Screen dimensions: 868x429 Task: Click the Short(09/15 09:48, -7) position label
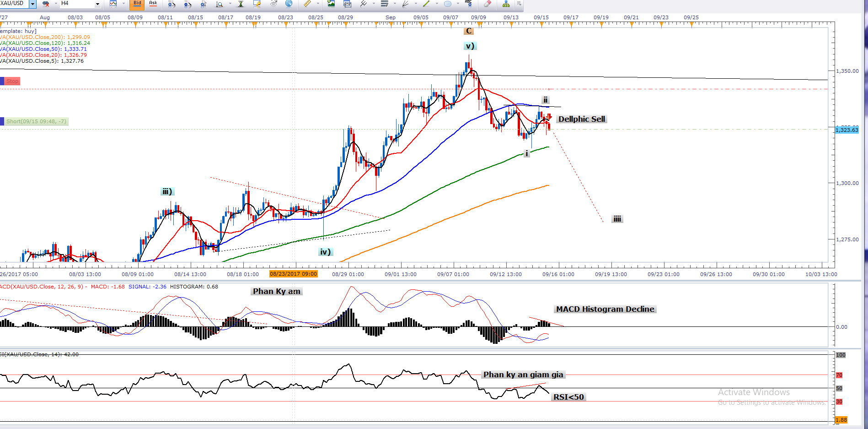coord(36,121)
